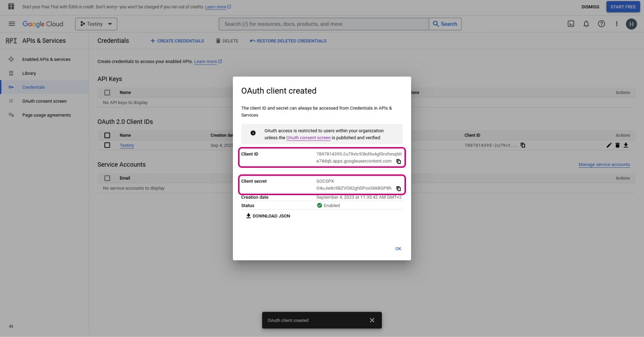Open the Cloud Shell terminal icon
This screenshot has width=644, height=337.
(x=570, y=24)
